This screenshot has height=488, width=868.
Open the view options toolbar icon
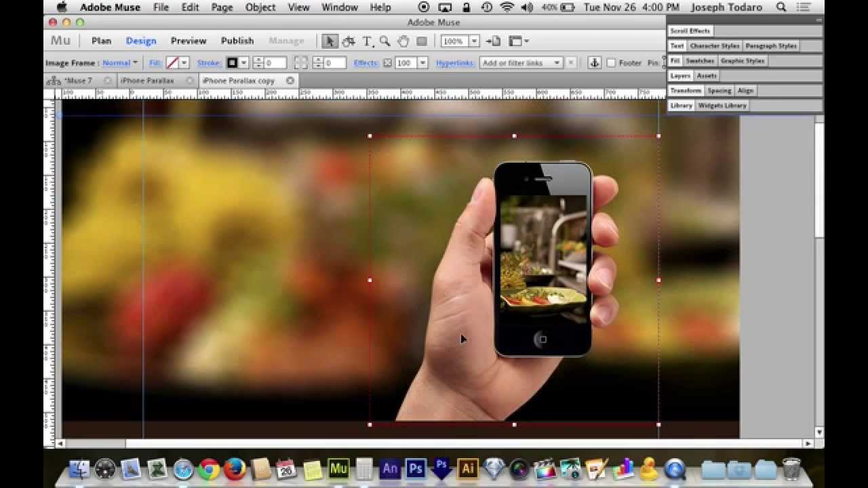(x=519, y=41)
